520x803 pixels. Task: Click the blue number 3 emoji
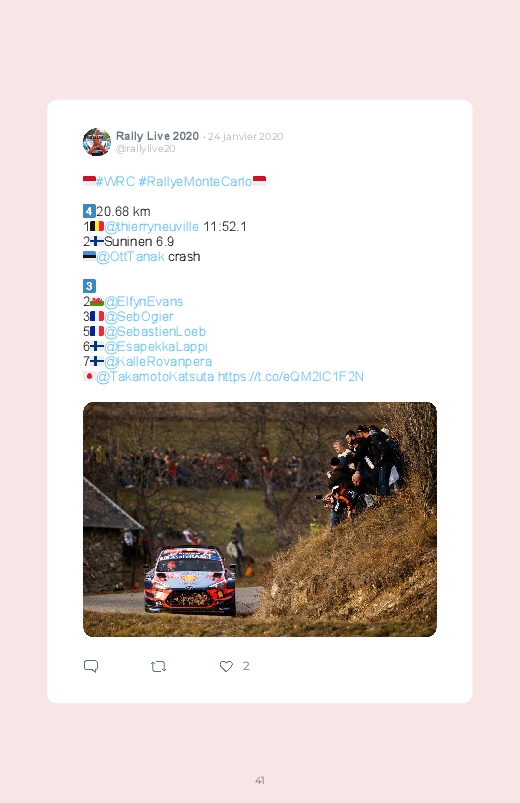[89, 286]
